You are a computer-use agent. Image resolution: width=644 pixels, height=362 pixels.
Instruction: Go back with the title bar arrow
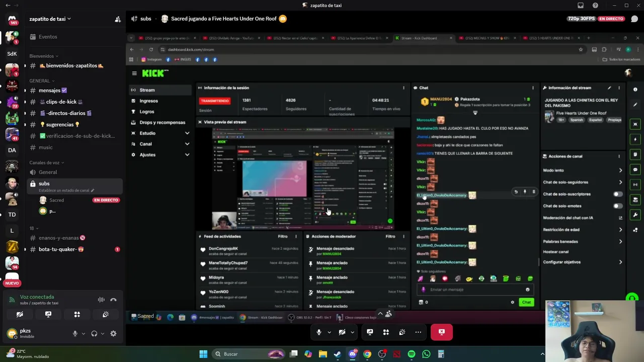[x=8, y=6]
